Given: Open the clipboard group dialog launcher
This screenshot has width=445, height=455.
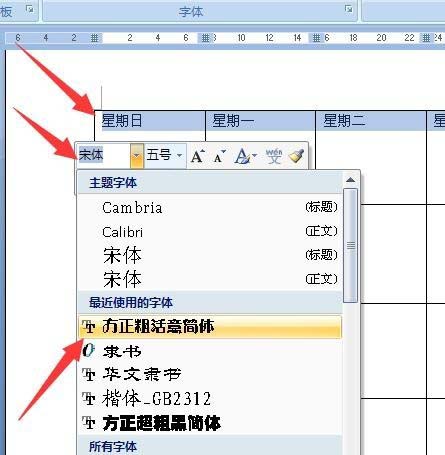Looking at the screenshot, I should [x=30, y=9].
